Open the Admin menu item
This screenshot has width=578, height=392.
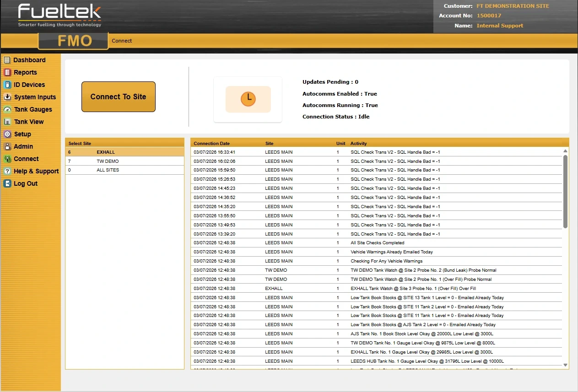[23, 146]
